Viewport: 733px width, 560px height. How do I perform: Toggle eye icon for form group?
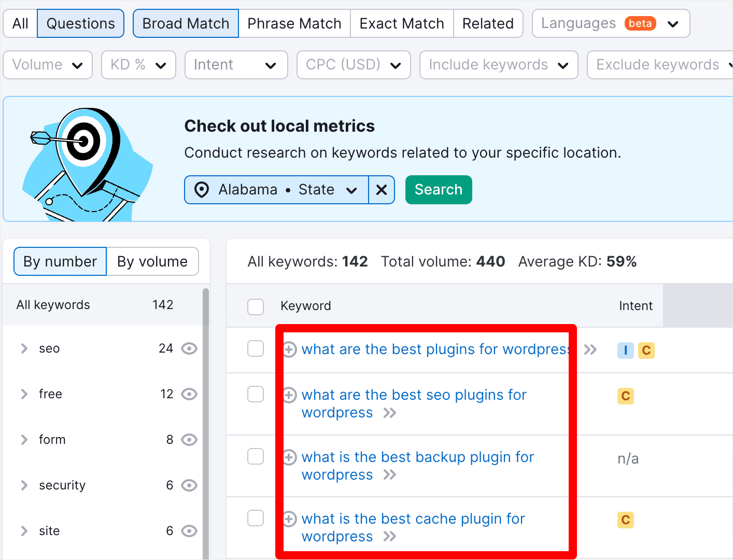[x=189, y=440]
